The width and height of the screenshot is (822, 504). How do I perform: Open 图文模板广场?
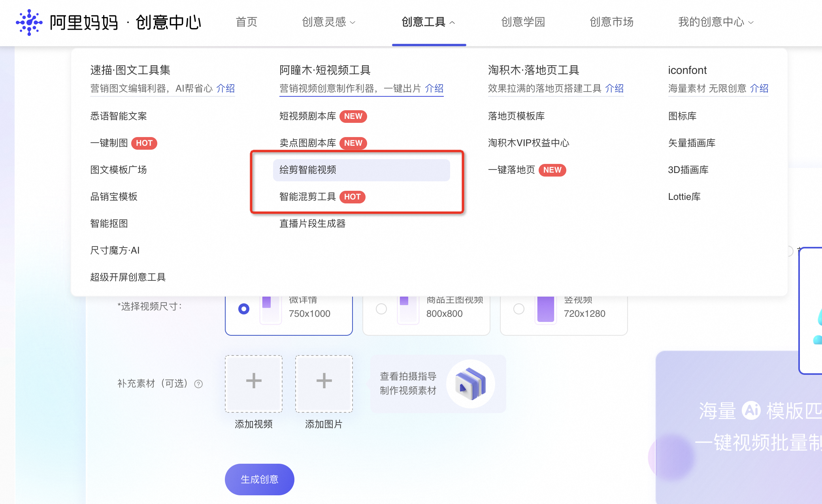tap(119, 170)
